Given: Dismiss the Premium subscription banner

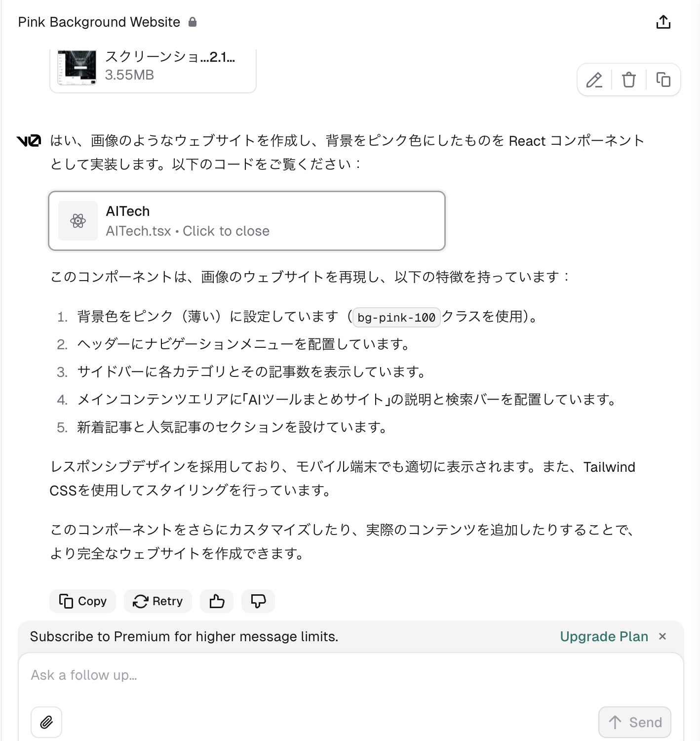Looking at the screenshot, I should [x=662, y=637].
